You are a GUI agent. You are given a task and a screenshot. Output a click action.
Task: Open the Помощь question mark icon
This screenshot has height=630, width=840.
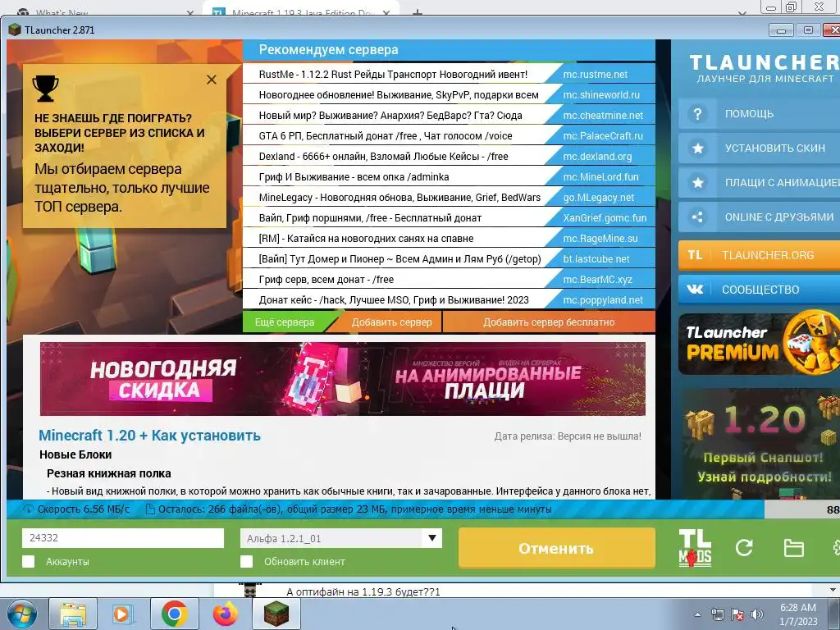(x=697, y=113)
